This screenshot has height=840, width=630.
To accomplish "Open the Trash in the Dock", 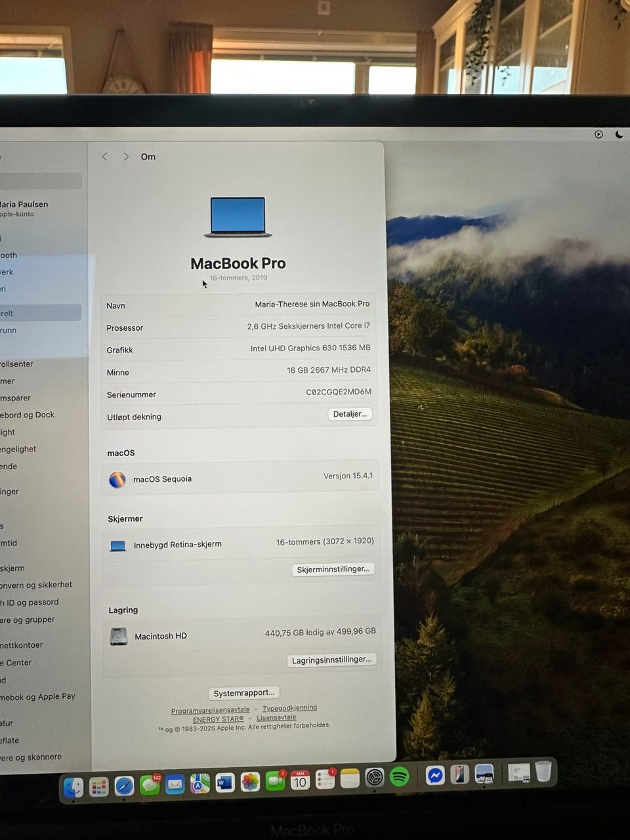I will [x=543, y=772].
